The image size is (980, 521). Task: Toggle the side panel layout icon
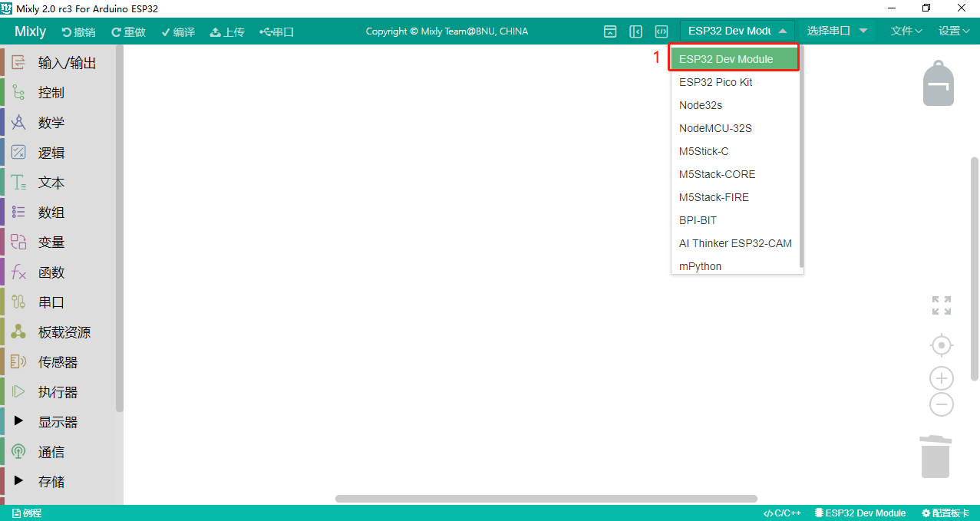point(635,31)
